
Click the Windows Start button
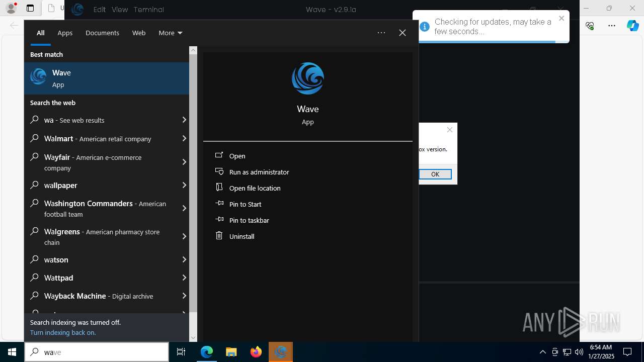[12, 352]
